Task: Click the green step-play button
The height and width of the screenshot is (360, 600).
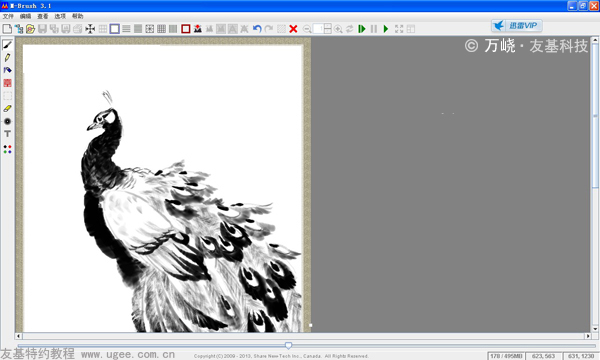Action: [362, 29]
